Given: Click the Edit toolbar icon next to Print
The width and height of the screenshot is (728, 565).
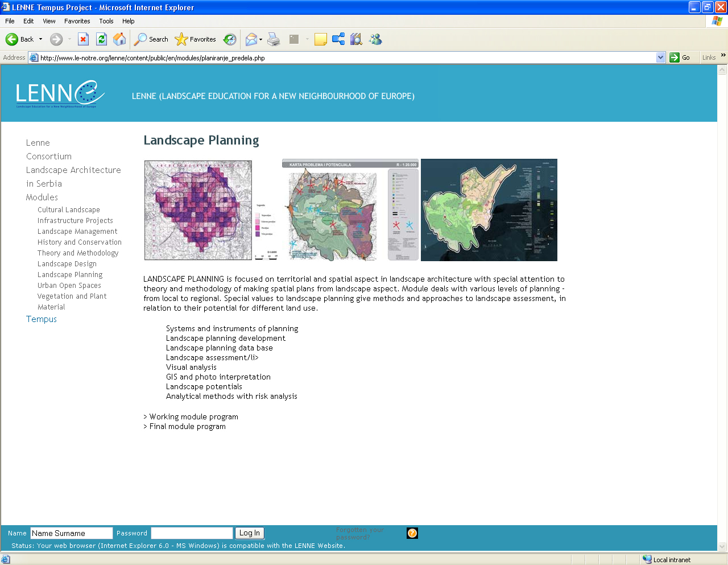Looking at the screenshot, I should [x=294, y=39].
